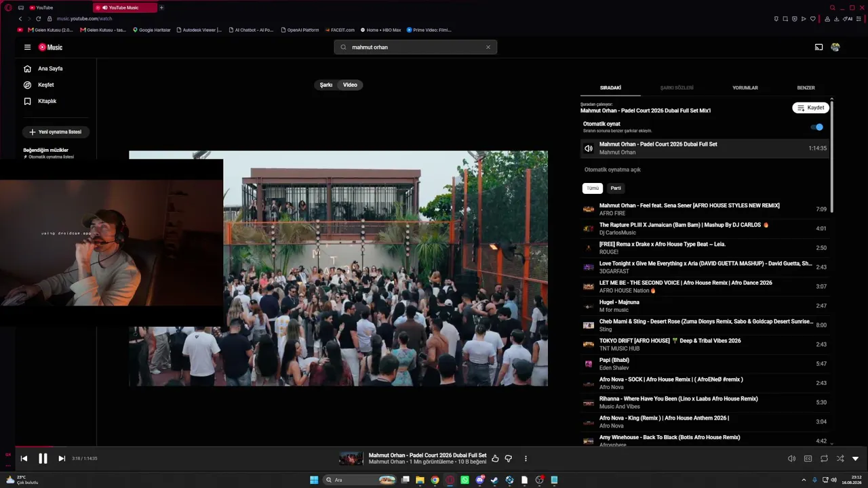Play '[FREE] Rema x Drake x Afro House' track
The image size is (868, 488).
point(705,248)
